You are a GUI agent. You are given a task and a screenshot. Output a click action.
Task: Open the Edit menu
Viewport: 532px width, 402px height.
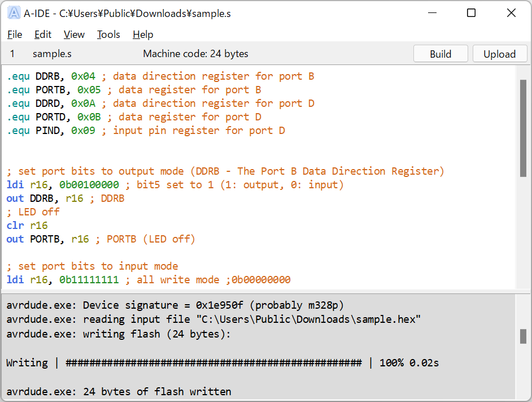click(43, 34)
